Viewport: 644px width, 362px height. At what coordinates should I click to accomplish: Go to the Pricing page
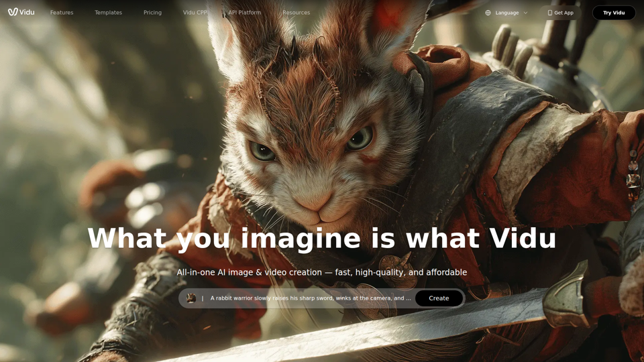point(152,13)
